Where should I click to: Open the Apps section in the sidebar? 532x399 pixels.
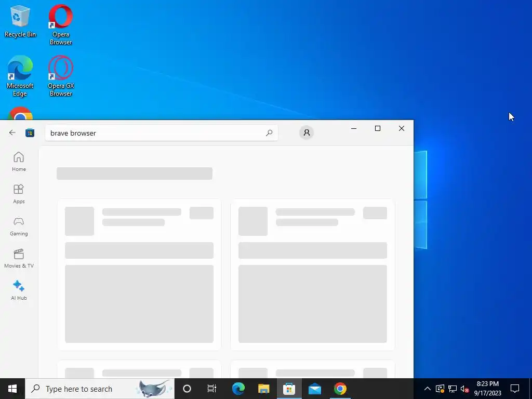[19, 194]
